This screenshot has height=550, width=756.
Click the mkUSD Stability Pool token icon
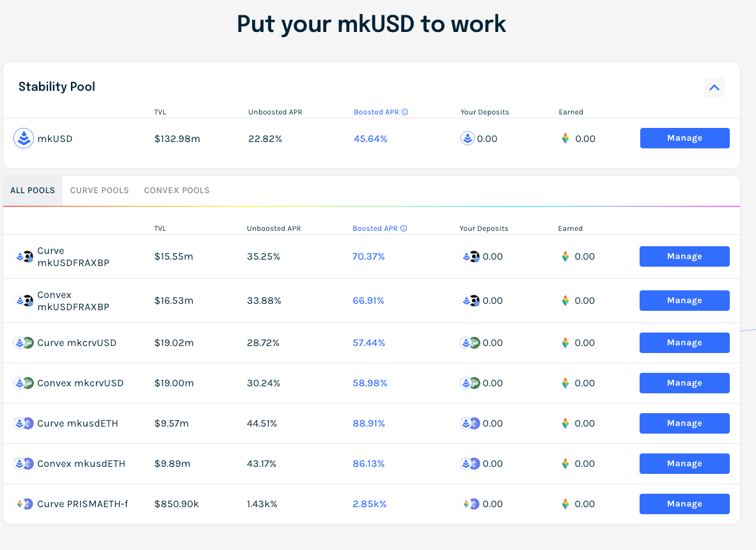click(24, 138)
